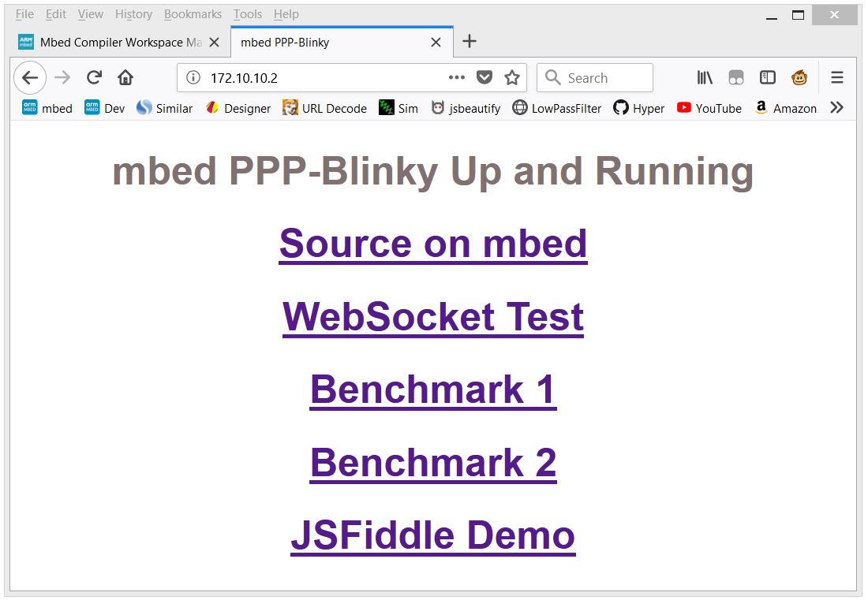The image size is (868, 600).
Task: Close the mbed PPP-Blinky tab
Action: coord(436,43)
